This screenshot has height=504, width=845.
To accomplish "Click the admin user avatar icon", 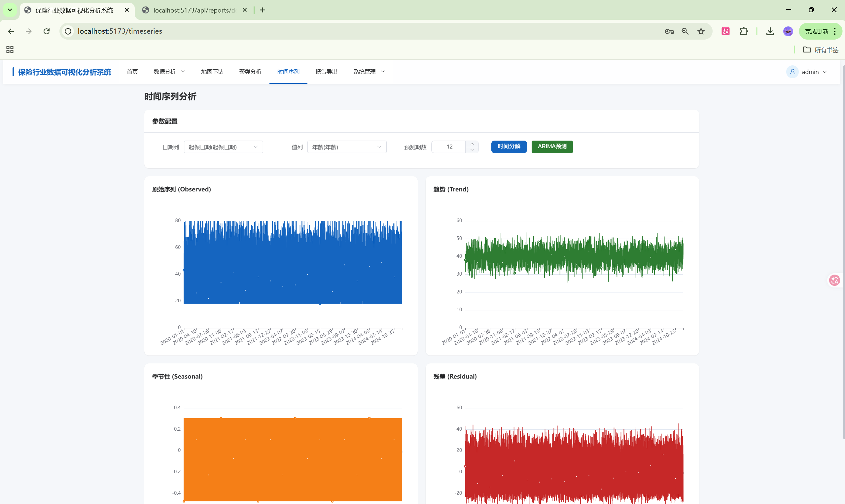I will pos(792,72).
